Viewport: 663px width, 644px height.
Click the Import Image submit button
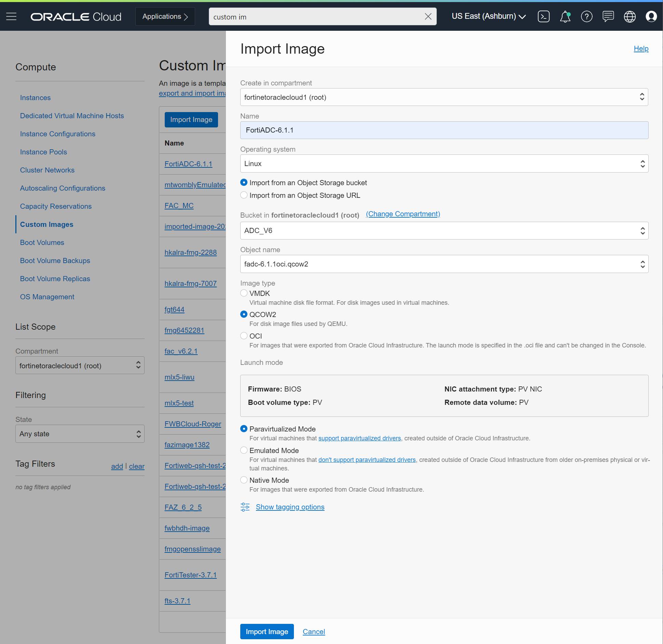[x=267, y=631]
